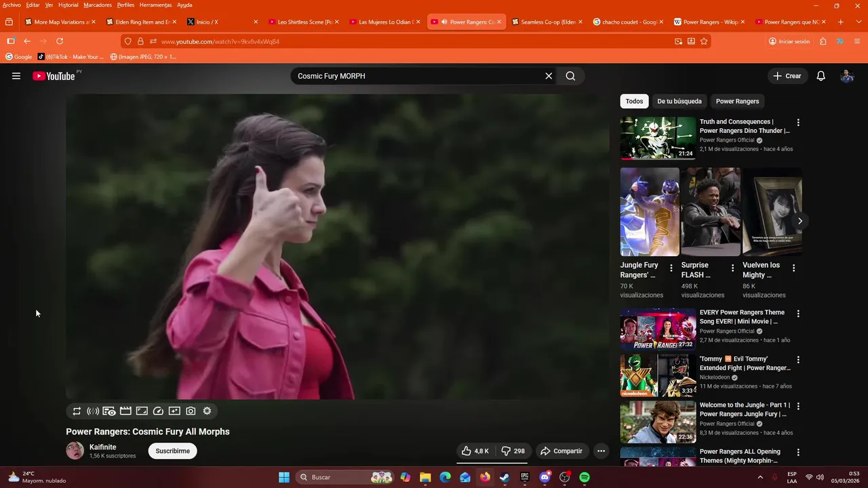868x488 pixels.
Task: Click the audio boost broadcast icon
Action: [x=93, y=411]
